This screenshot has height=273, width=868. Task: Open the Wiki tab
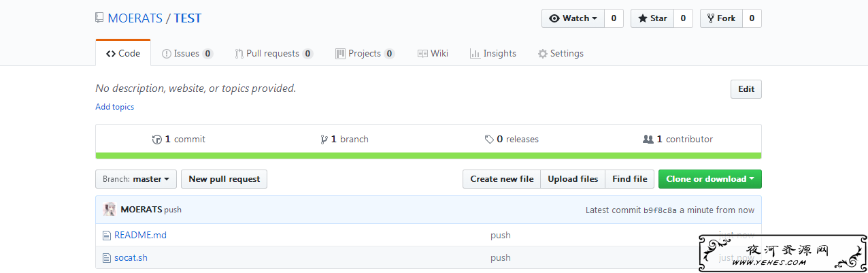(x=433, y=53)
